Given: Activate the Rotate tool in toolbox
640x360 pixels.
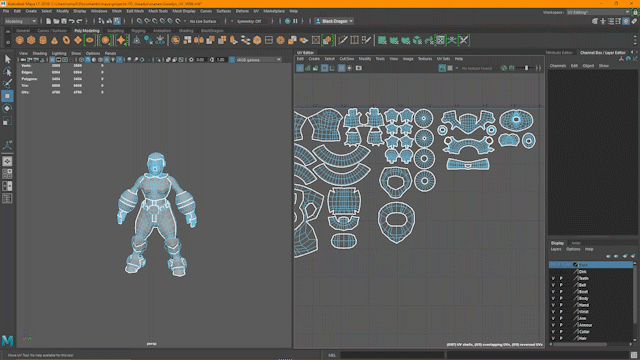Looking at the screenshot, I should [x=7, y=108].
